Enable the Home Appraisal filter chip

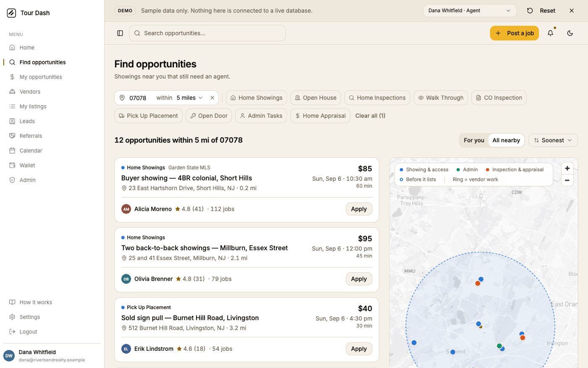tap(320, 116)
